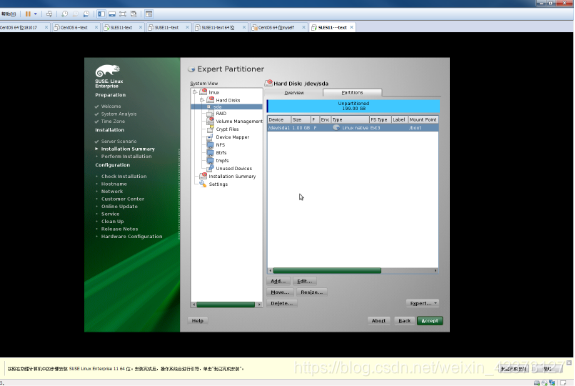Click the revert snapshot toolbar icon
Image resolution: width=575 pixels, height=386 pixels.
76,14
